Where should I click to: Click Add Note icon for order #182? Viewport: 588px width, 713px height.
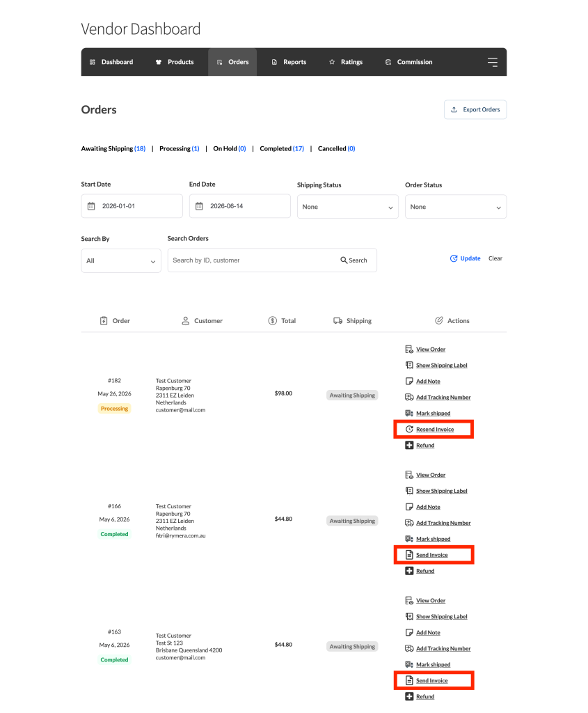pyautogui.click(x=409, y=381)
